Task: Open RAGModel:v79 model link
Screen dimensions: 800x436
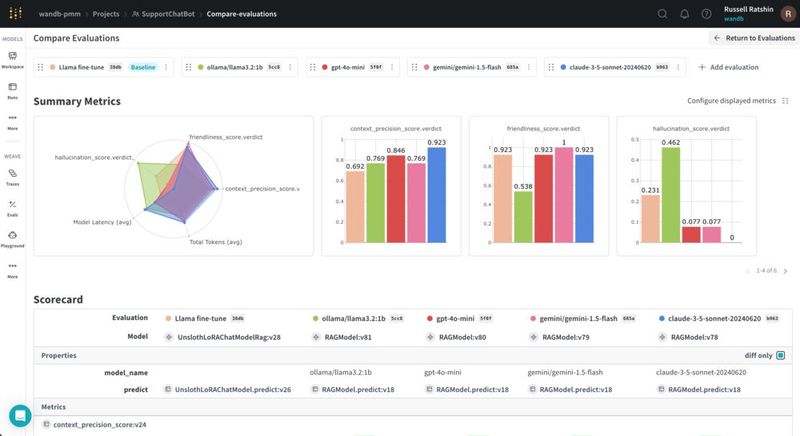Action: point(565,337)
